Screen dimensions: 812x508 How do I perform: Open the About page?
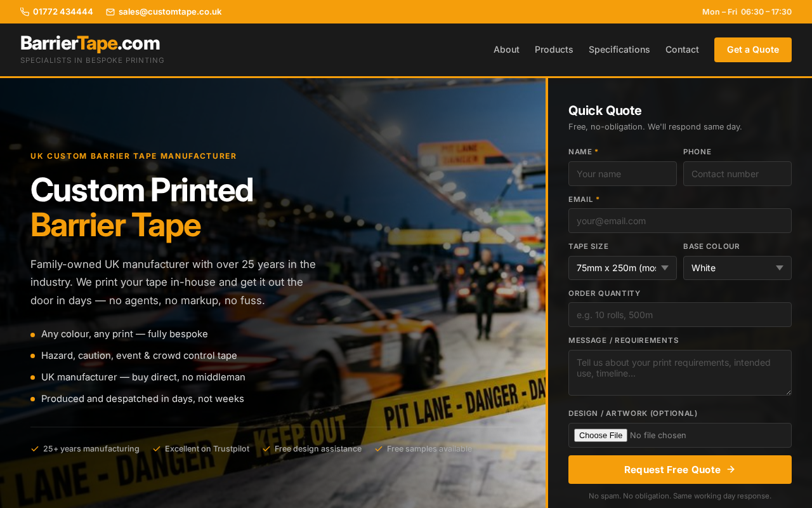pyautogui.click(x=506, y=50)
